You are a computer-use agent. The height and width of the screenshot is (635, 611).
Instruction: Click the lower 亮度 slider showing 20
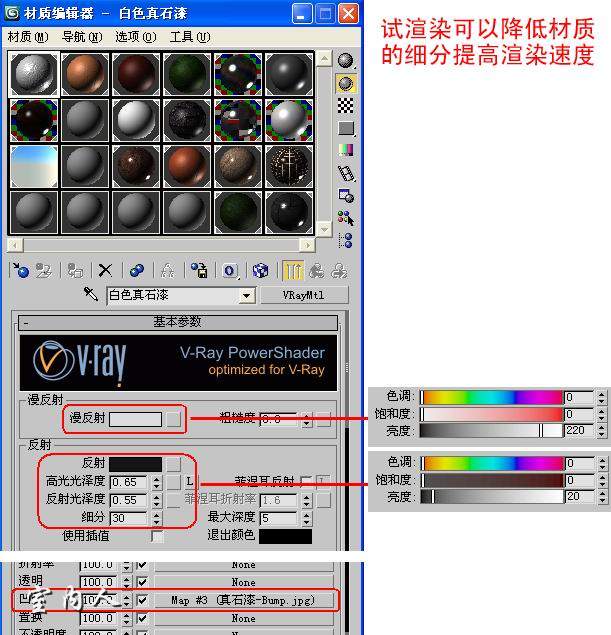point(492,496)
